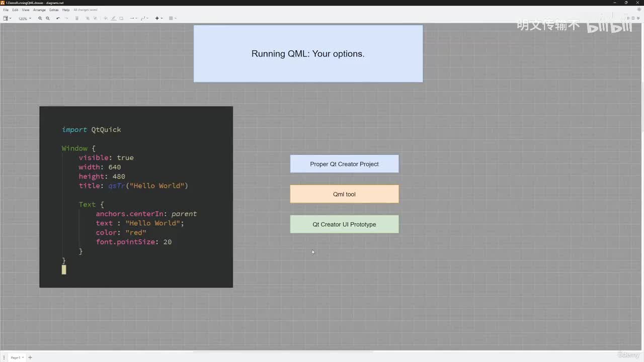Click the "anchors.centerIn: parent" code line

pyautogui.click(x=146, y=214)
